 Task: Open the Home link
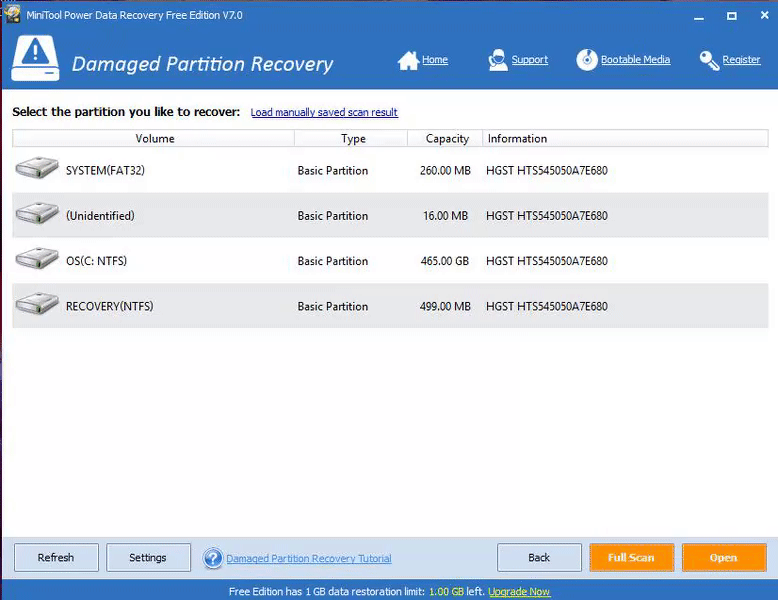[435, 60]
